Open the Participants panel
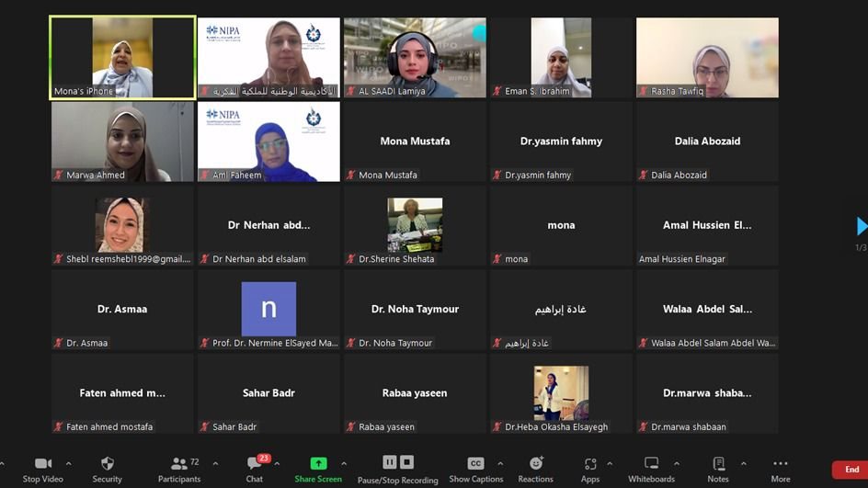 [x=178, y=464]
